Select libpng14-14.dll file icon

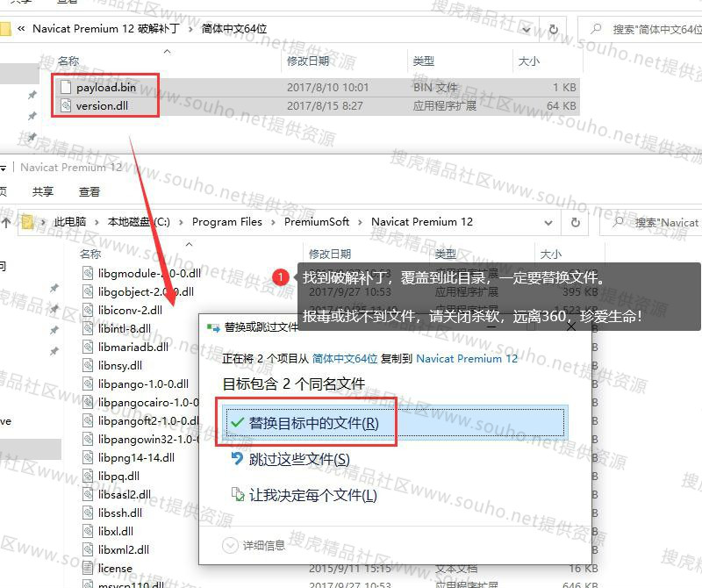click(89, 457)
